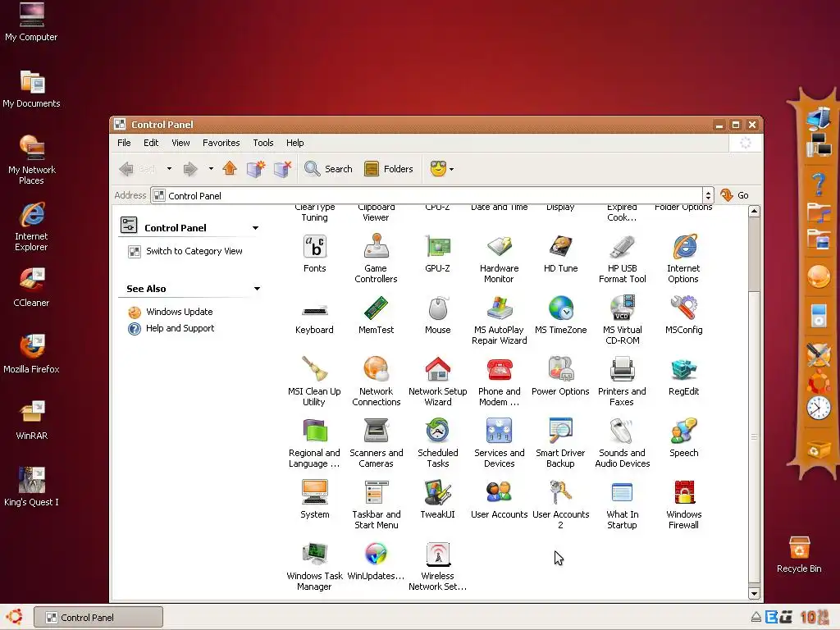Open Sounds and Audio Devices
The height and width of the screenshot is (630, 840).
click(x=622, y=443)
